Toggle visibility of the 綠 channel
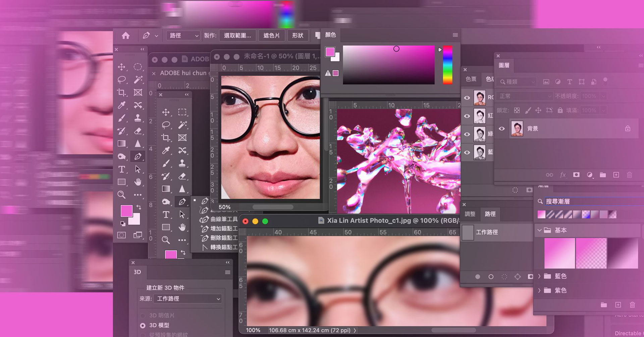 pyautogui.click(x=467, y=134)
